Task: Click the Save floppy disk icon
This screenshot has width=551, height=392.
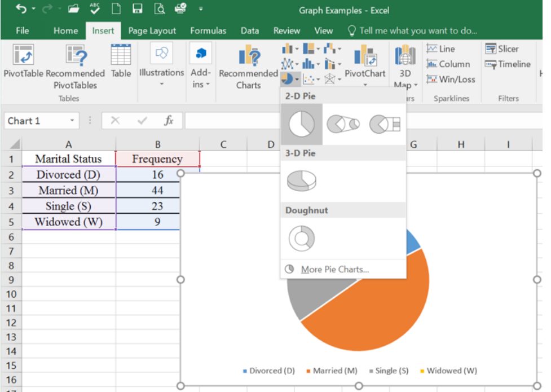Action: (x=138, y=8)
